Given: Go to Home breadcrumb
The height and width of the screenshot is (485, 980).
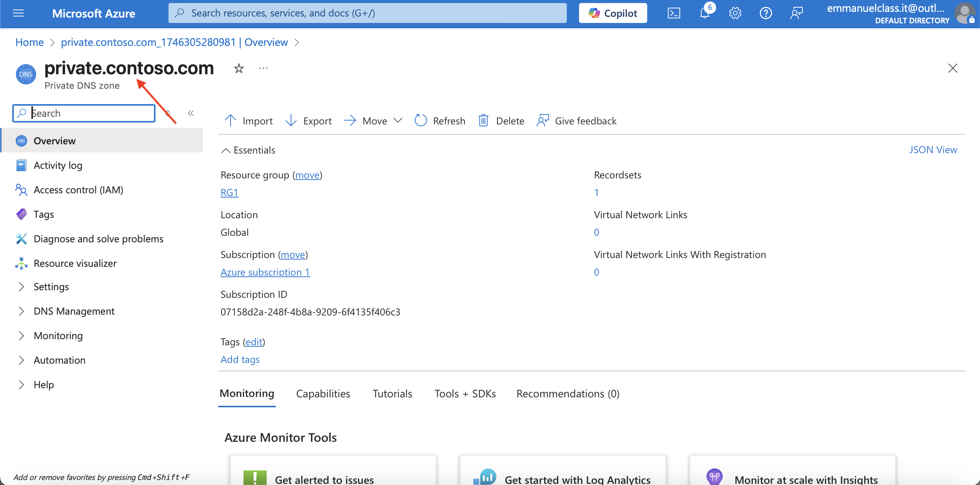Looking at the screenshot, I should click(29, 42).
